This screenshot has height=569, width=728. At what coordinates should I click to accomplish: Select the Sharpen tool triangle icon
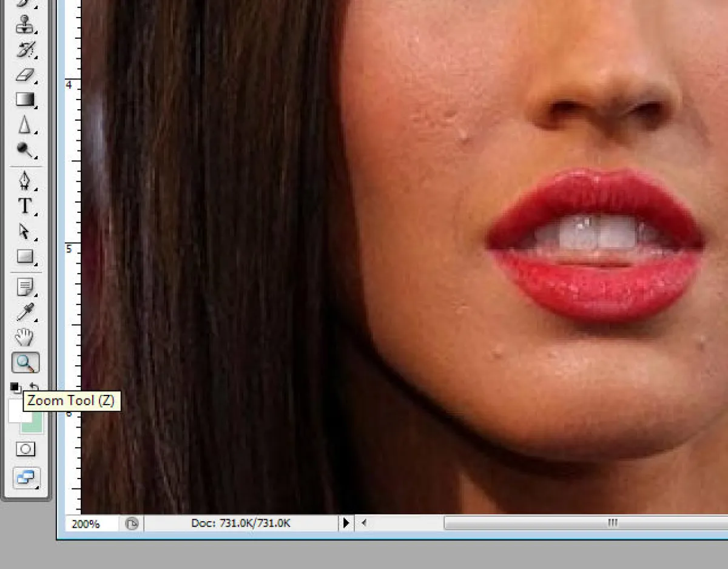[x=24, y=126]
